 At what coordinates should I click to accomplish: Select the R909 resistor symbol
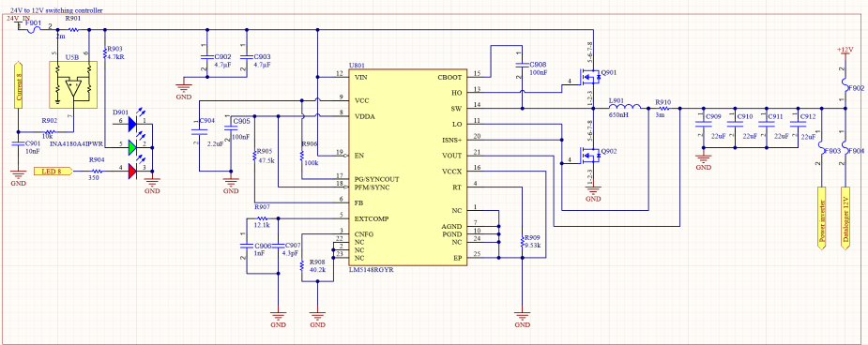coord(522,242)
